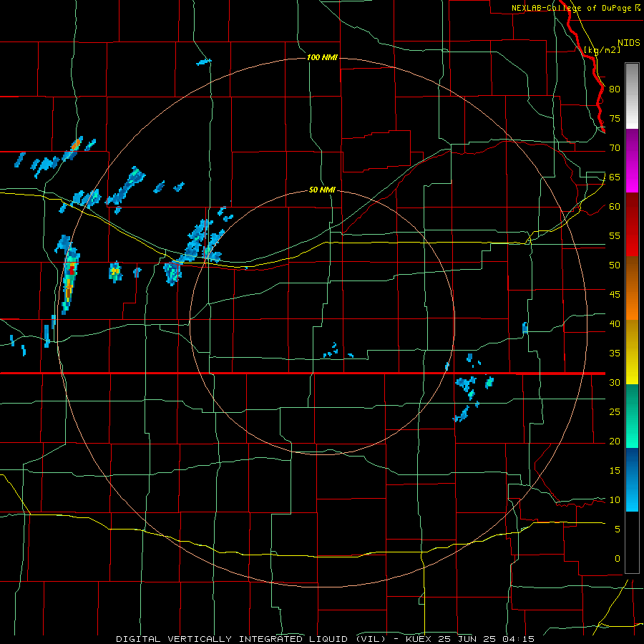
Task: Select the "20" value on the color scale
Action: point(615,441)
